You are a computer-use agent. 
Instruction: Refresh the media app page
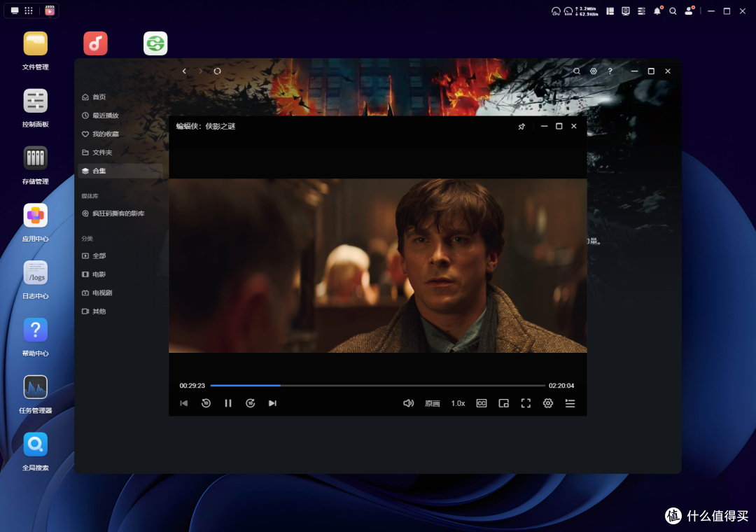[218, 71]
